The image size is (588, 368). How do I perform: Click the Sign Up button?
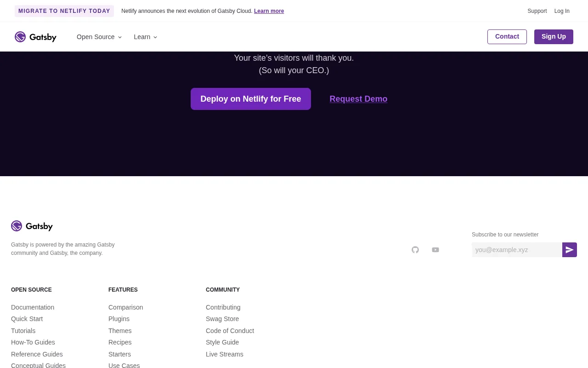554,37
